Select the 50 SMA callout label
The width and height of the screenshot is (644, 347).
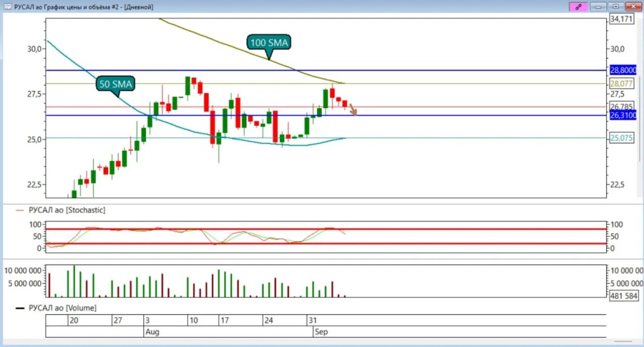[x=116, y=84]
